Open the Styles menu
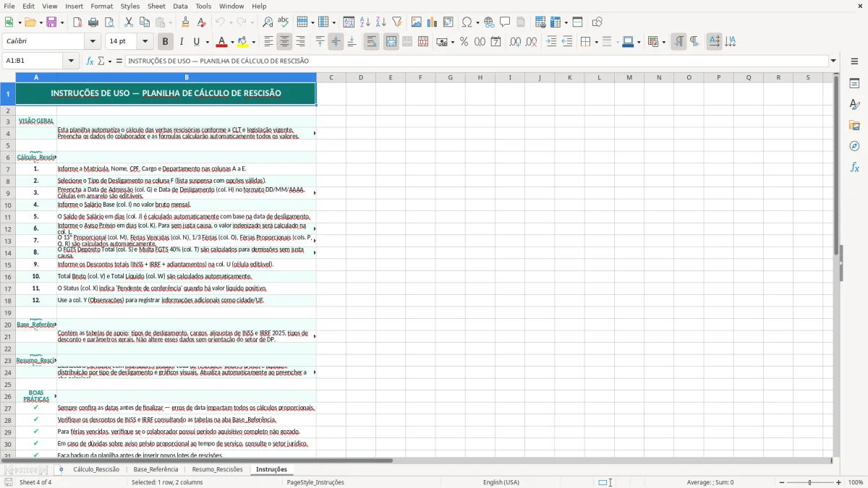The image size is (868, 488). tap(130, 6)
